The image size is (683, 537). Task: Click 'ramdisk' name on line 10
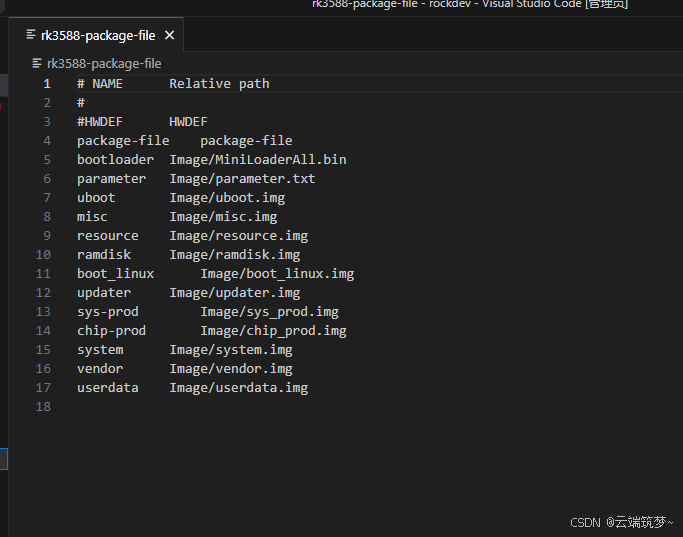point(104,254)
